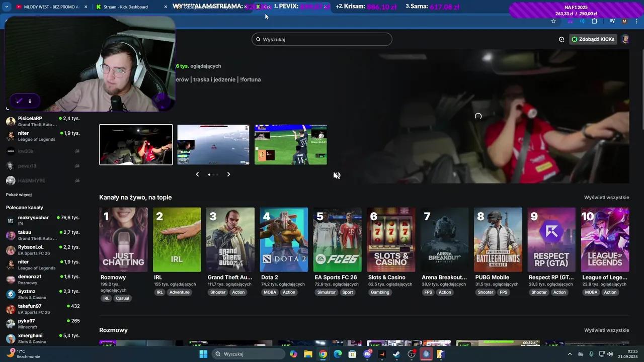Image resolution: width=644 pixels, height=362 pixels.
Task: Open HAEMHYPE offline channel in sidebar
Action: [43, 180]
